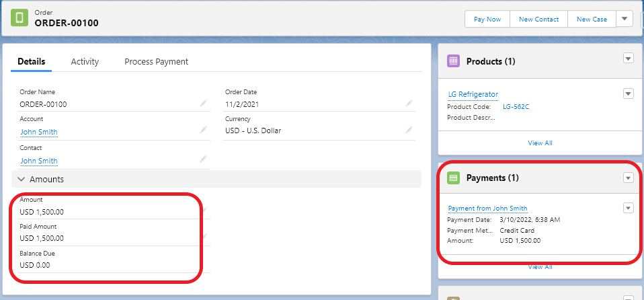Edit Currency field pencil icon
Viewport: 644px width, 300px height.
tap(409, 130)
